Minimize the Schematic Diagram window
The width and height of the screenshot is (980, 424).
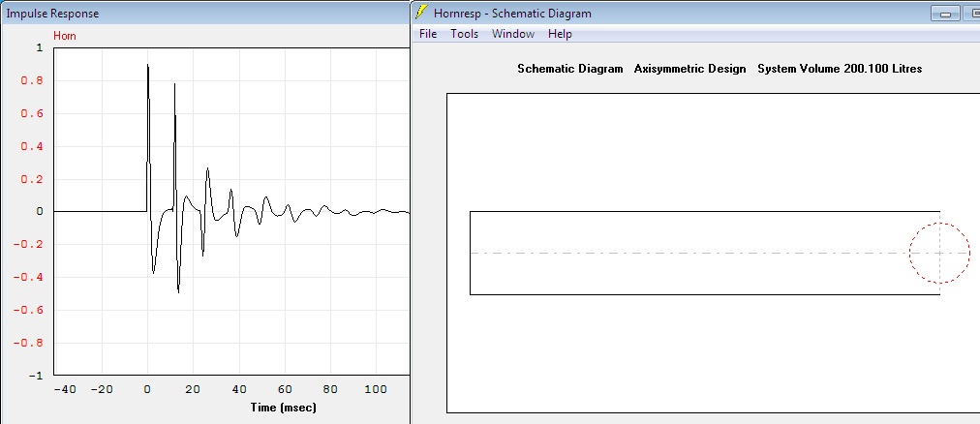(945, 14)
